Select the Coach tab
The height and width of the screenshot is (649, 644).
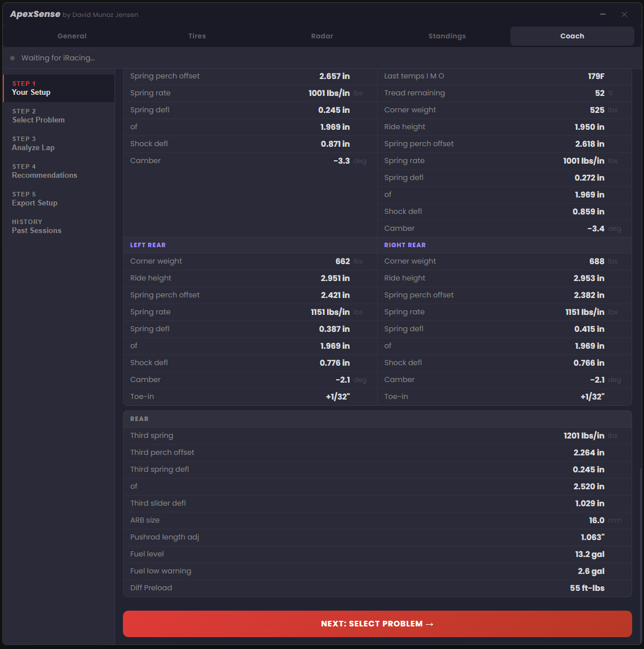572,36
